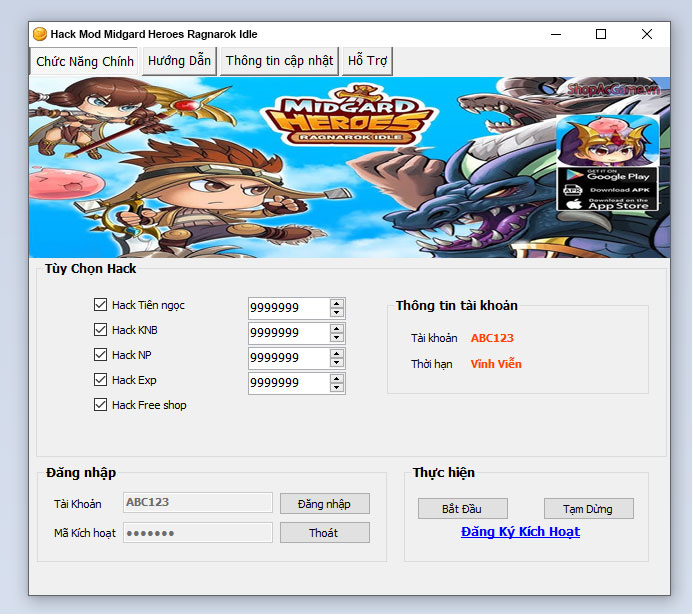
Task: Increase the Hack KNB value with up arrow
Action: [x=337, y=329]
